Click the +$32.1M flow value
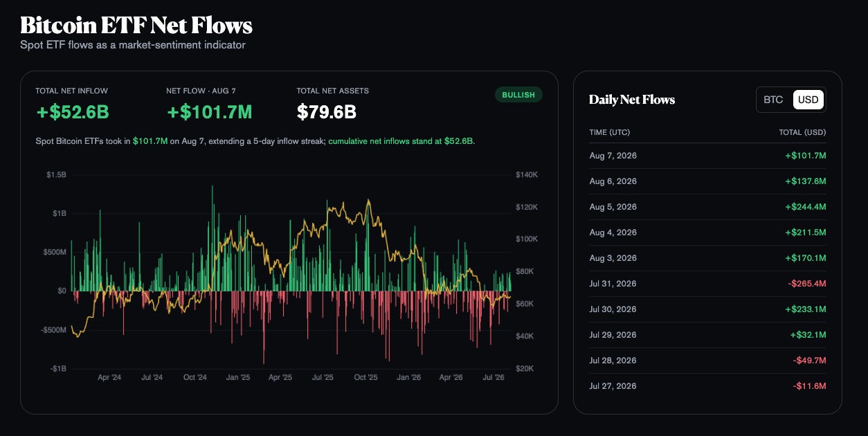The image size is (868, 436). [808, 335]
